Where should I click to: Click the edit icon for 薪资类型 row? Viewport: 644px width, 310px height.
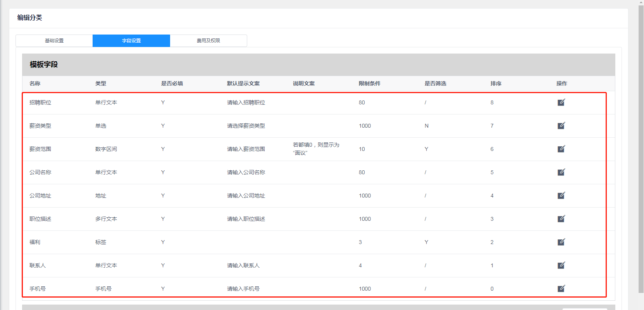tap(561, 126)
